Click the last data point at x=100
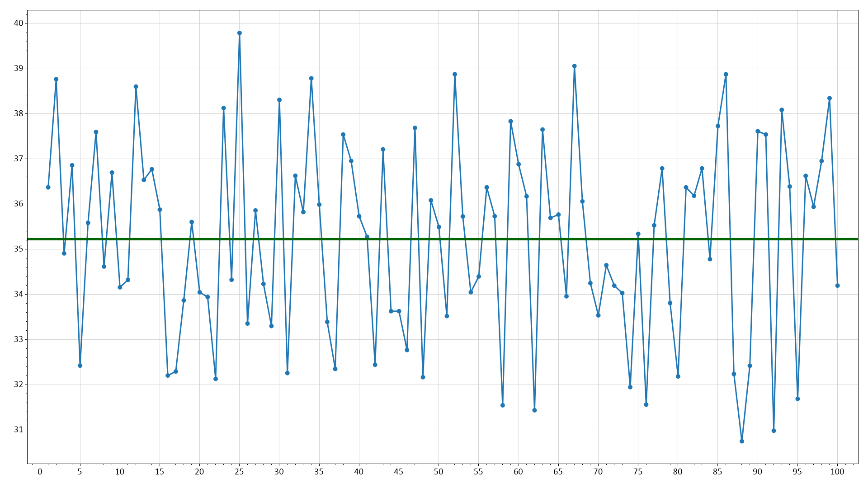This screenshot has height=488, width=868. click(x=838, y=286)
